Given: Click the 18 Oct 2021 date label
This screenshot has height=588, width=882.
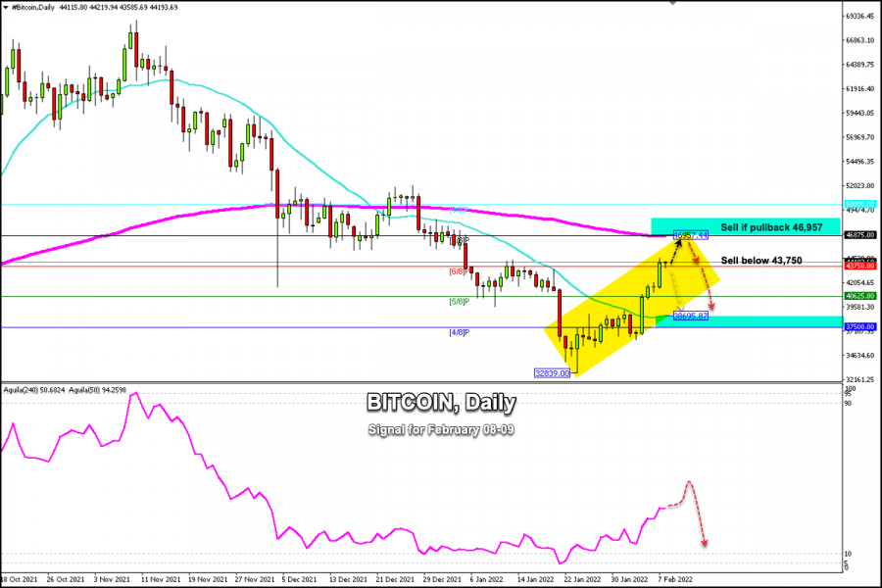Looking at the screenshot, I should click(20, 579).
